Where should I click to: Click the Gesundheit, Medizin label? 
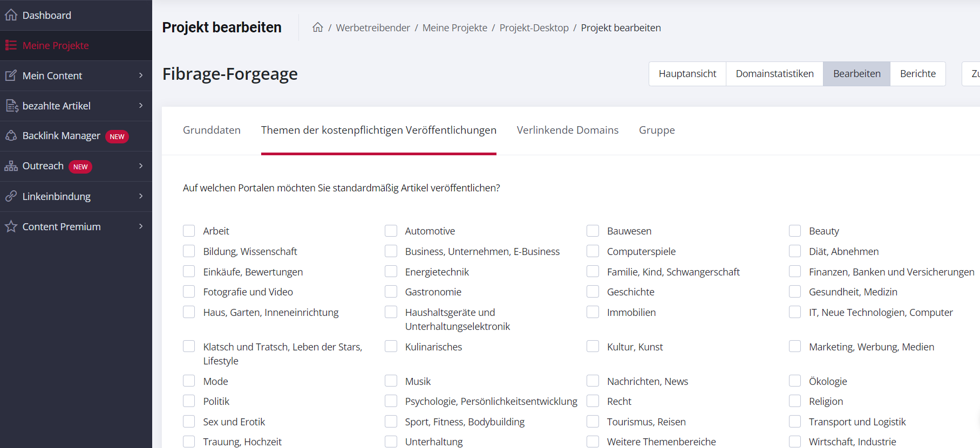pos(853,292)
